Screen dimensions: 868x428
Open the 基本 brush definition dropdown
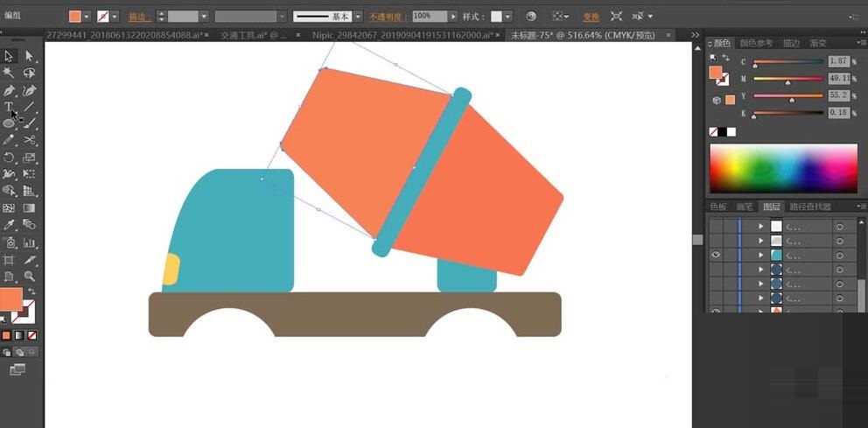(359, 17)
